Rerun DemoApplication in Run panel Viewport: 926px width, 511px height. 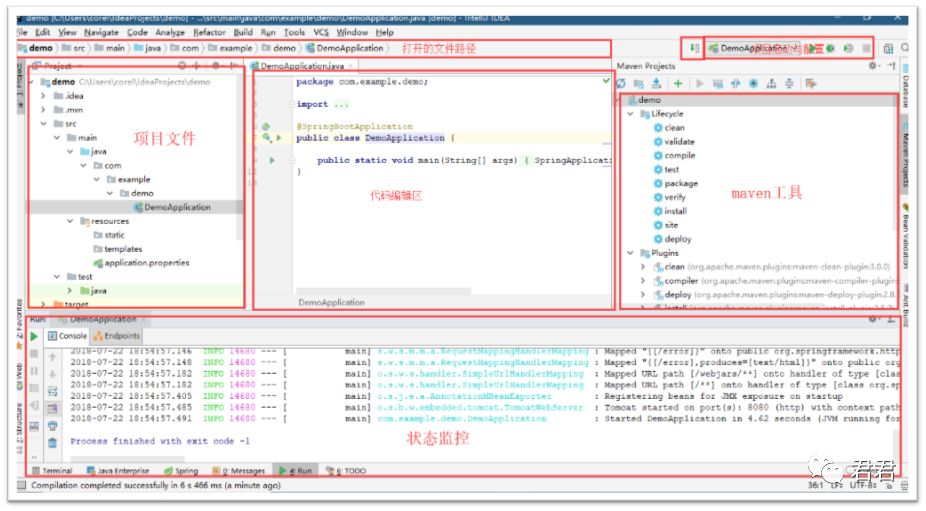coord(34,336)
